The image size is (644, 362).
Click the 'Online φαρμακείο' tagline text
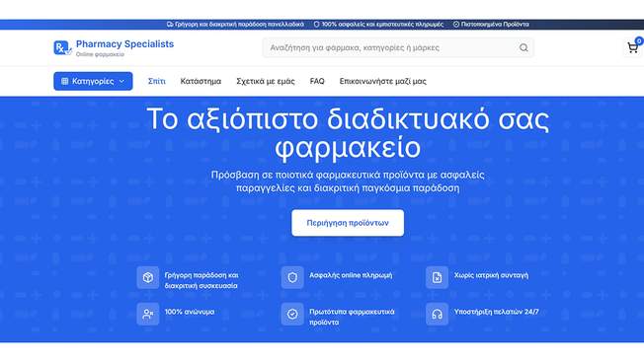tap(100, 54)
